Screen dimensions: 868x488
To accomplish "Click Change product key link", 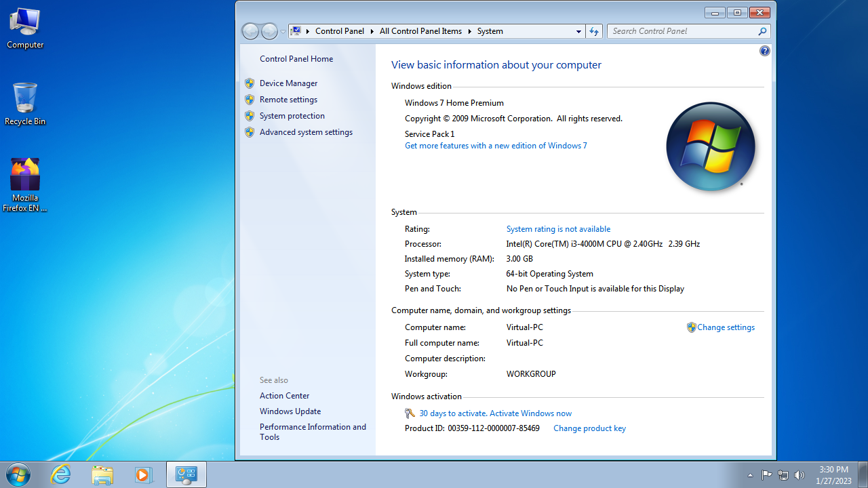I will 589,428.
